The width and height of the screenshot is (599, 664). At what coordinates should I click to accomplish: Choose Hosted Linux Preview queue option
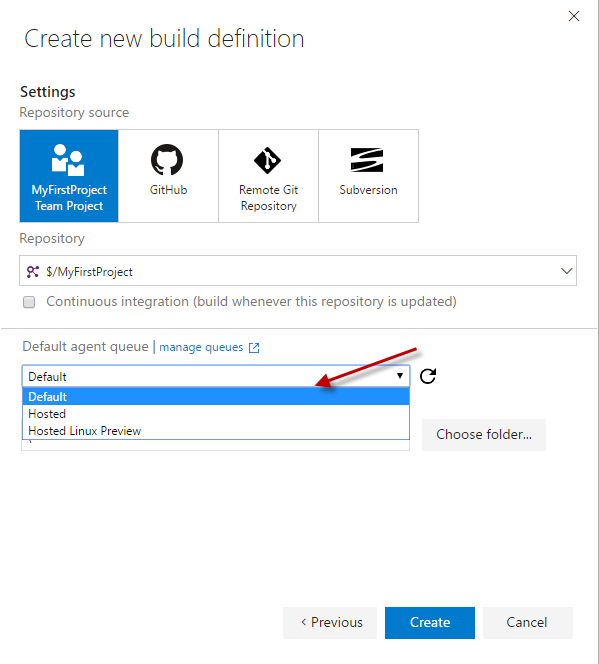tap(216, 431)
